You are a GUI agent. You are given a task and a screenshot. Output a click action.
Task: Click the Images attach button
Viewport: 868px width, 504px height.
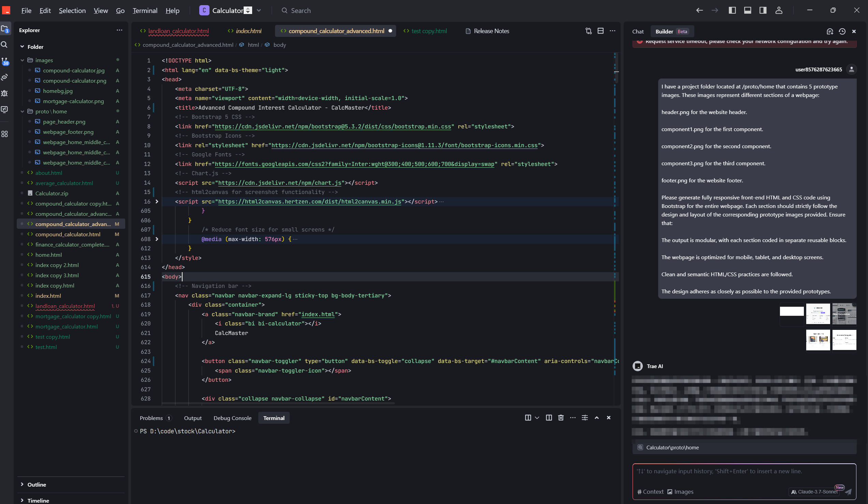680,492
